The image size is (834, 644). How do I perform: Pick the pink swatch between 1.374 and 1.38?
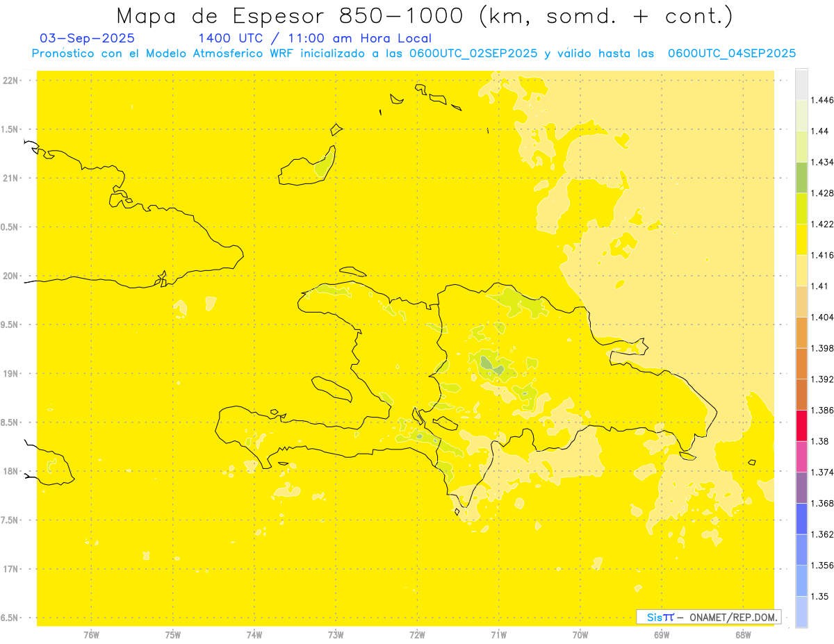pos(801,456)
